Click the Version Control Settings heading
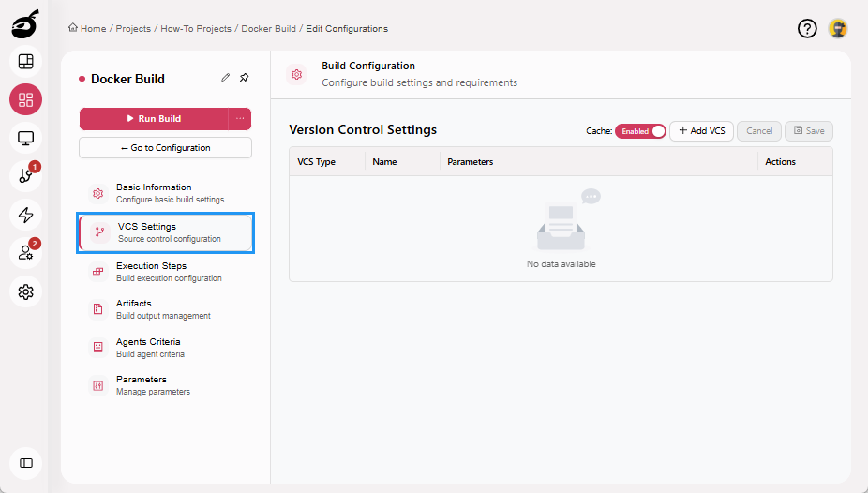This screenshot has height=493, width=868. pos(363,129)
